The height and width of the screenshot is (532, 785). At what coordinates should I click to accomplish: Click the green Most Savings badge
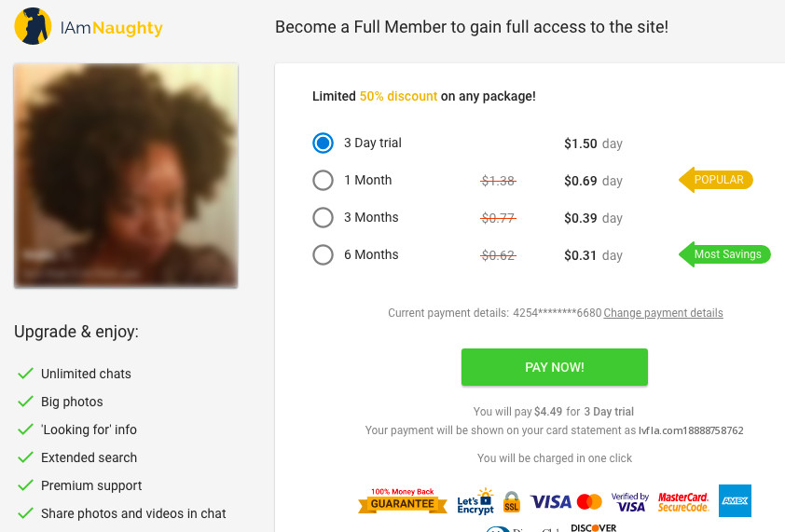coord(725,254)
